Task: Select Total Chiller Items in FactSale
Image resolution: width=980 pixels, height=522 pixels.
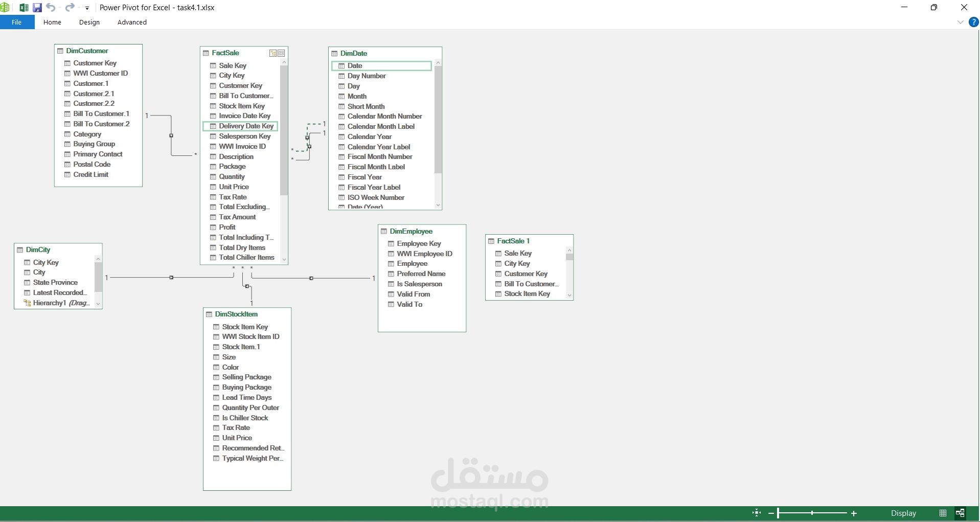Action: tap(247, 258)
